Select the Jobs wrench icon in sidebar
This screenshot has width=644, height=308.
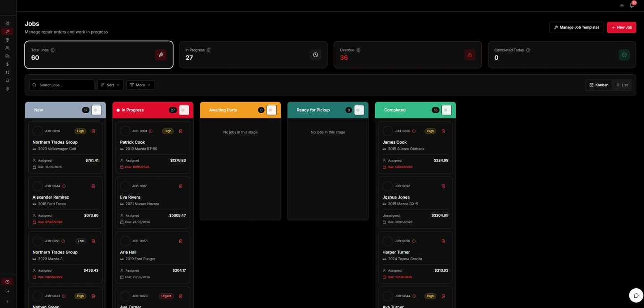[x=7, y=32]
